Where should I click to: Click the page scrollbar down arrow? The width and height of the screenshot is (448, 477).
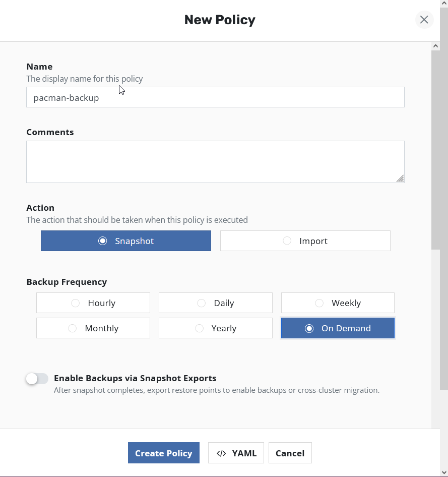tap(444, 472)
